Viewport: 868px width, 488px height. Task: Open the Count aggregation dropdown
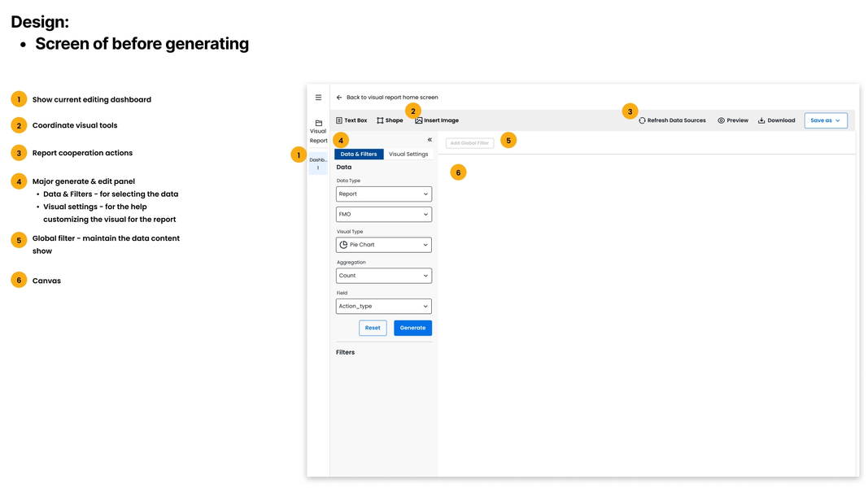coord(383,276)
